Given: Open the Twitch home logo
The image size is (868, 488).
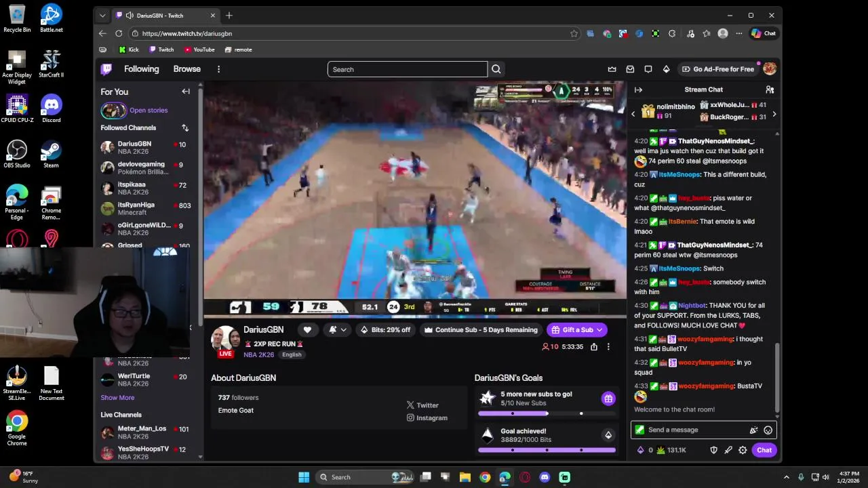Looking at the screenshot, I should coord(106,69).
